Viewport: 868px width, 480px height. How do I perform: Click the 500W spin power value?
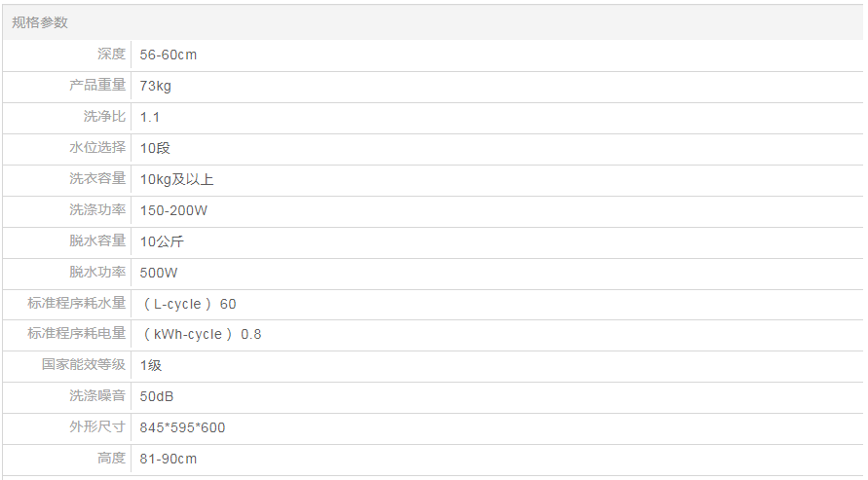[159, 273]
